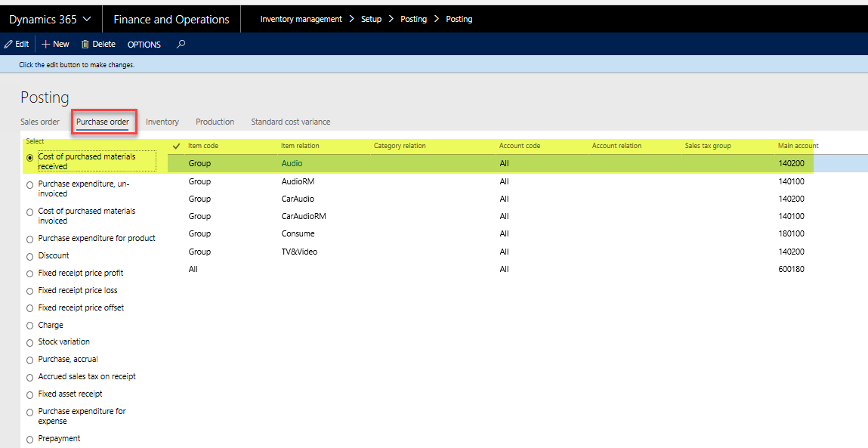Switch to the Sales order tab

point(40,122)
